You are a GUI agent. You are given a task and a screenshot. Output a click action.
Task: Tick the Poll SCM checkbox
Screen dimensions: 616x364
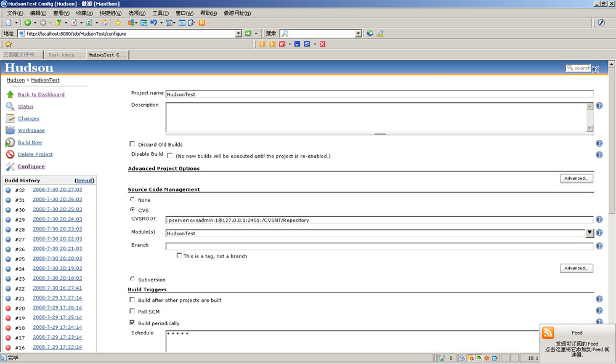(132, 312)
